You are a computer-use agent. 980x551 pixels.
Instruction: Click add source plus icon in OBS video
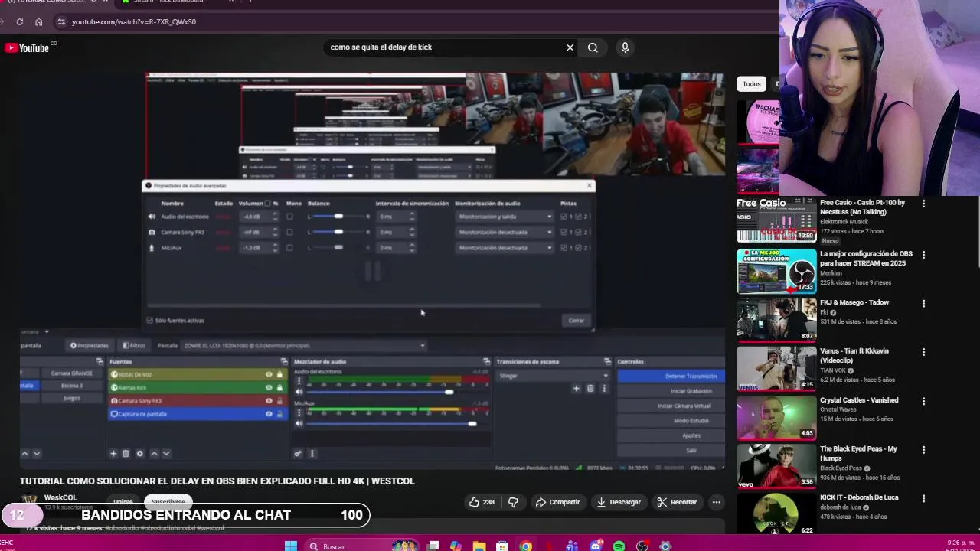(x=113, y=453)
